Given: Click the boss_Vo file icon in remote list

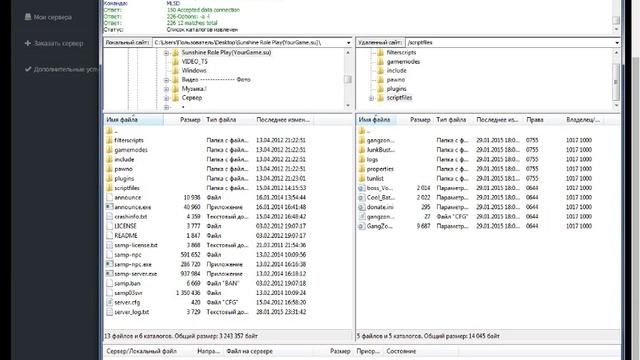Looking at the screenshot, I should tap(362, 188).
